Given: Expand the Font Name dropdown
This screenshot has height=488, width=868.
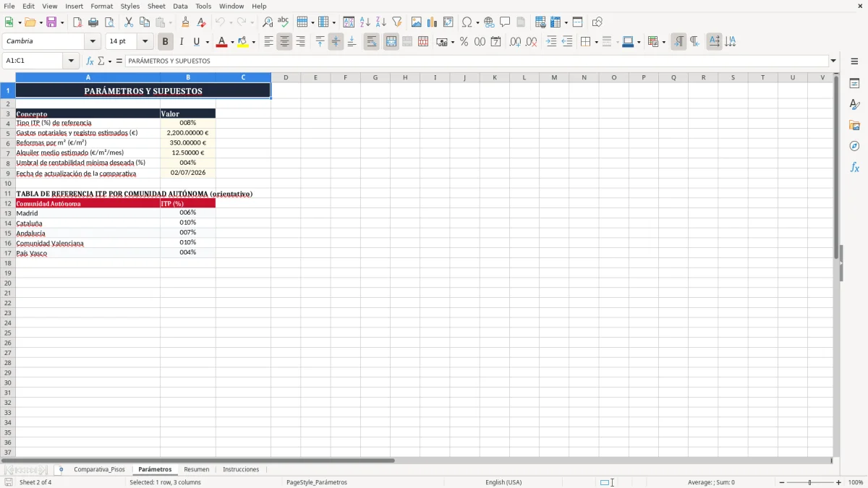Looking at the screenshot, I should pos(93,42).
